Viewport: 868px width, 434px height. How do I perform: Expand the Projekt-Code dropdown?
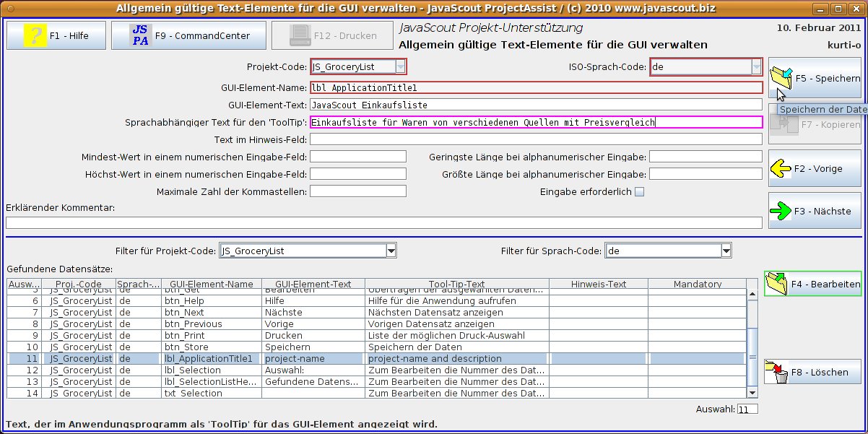point(400,67)
